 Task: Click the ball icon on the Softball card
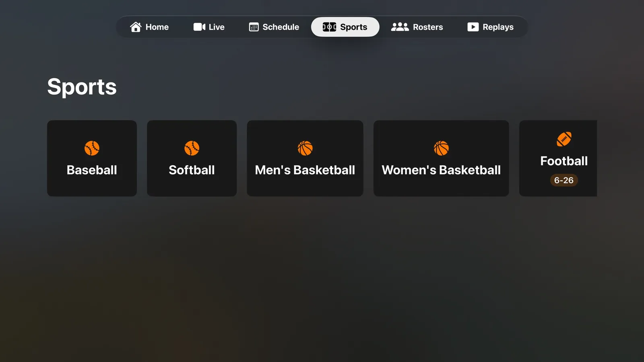[192, 148]
